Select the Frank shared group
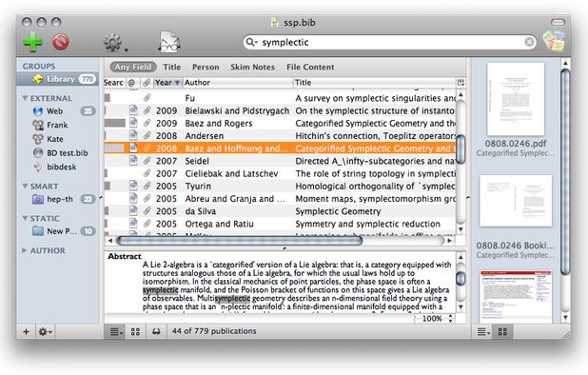The height and width of the screenshot is (375, 588). (x=58, y=125)
